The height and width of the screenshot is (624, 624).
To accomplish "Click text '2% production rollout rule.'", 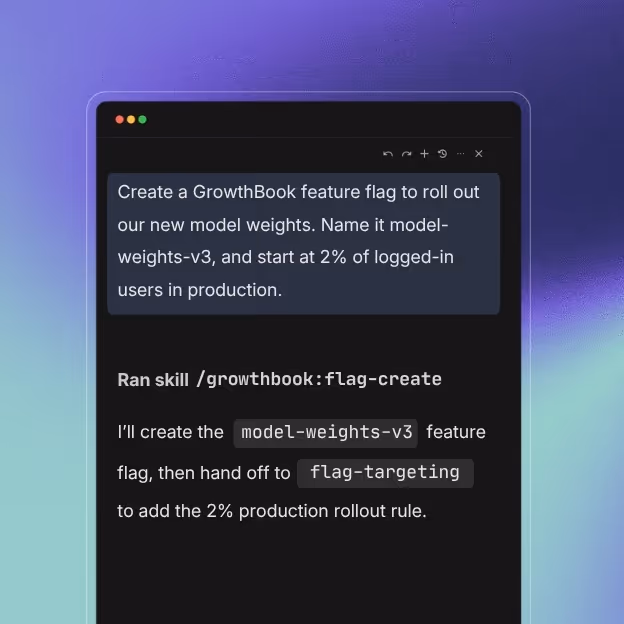I will click(316, 511).
